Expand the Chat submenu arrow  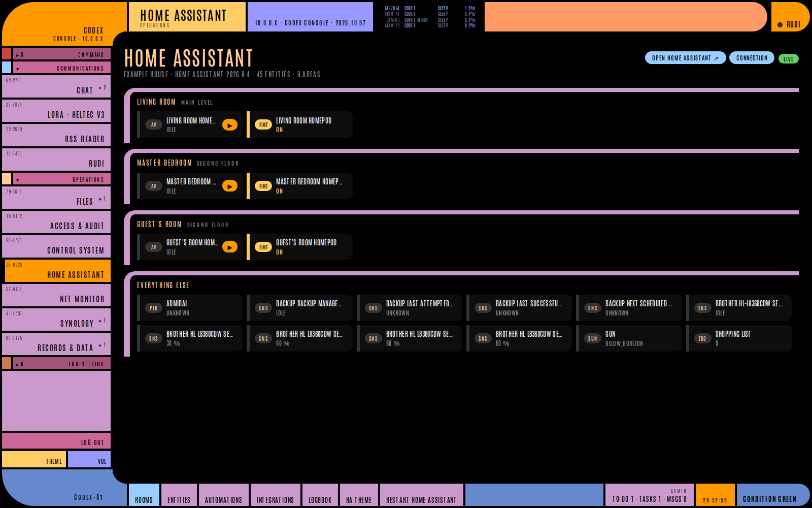[x=103, y=88]
